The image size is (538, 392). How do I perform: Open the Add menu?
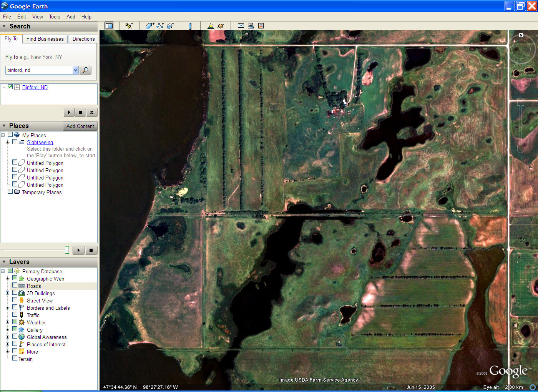[x=71, y=17]
